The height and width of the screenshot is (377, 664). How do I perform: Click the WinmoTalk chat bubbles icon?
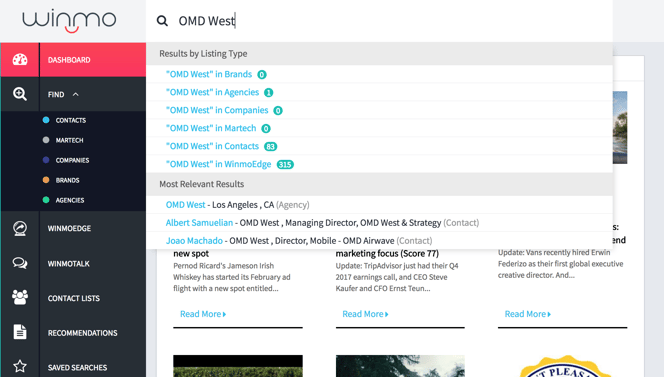tap(20, 263)
